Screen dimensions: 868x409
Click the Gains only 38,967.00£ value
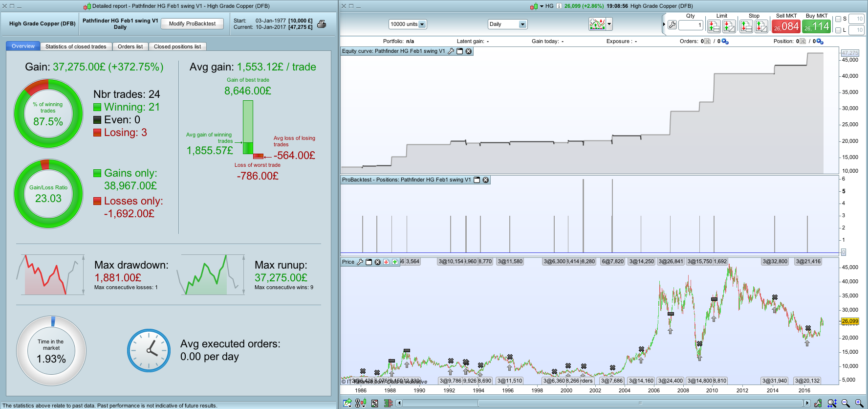click(x=130, y=186)
